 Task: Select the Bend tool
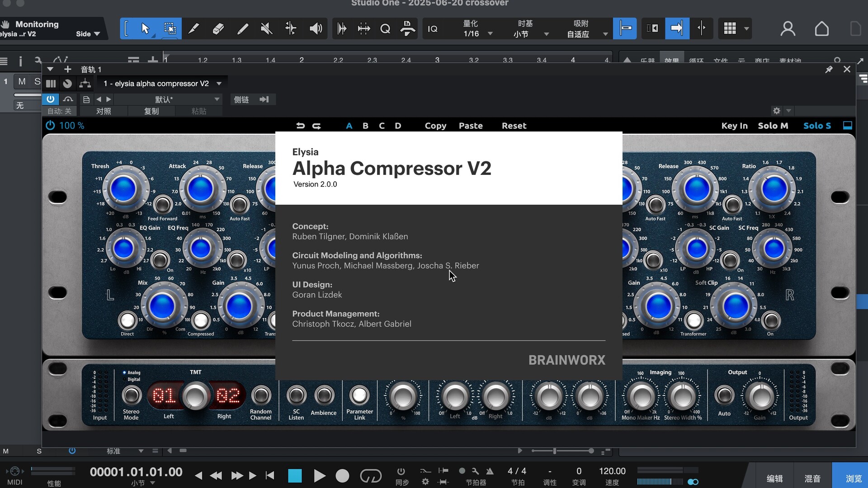[x=291, y=28]
